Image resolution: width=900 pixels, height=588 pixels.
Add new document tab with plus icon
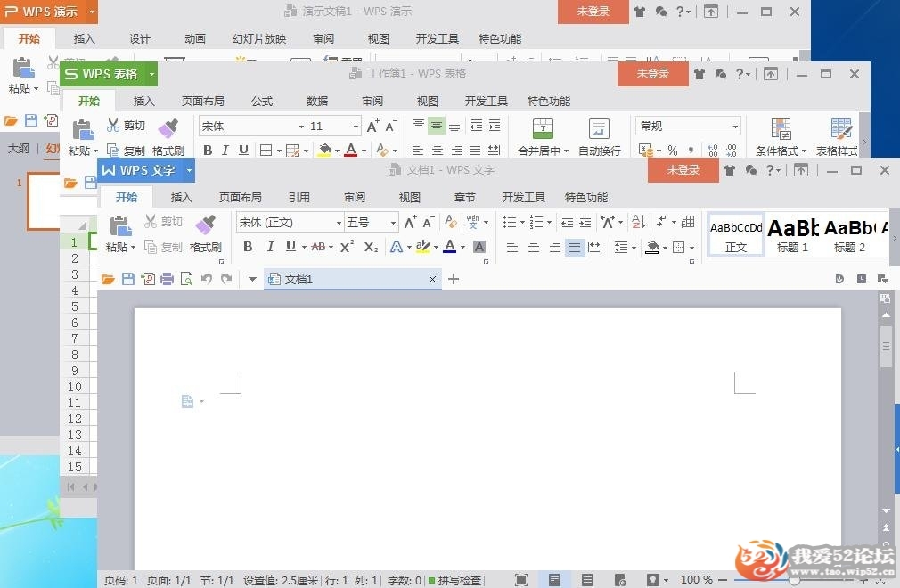(454, 279)
